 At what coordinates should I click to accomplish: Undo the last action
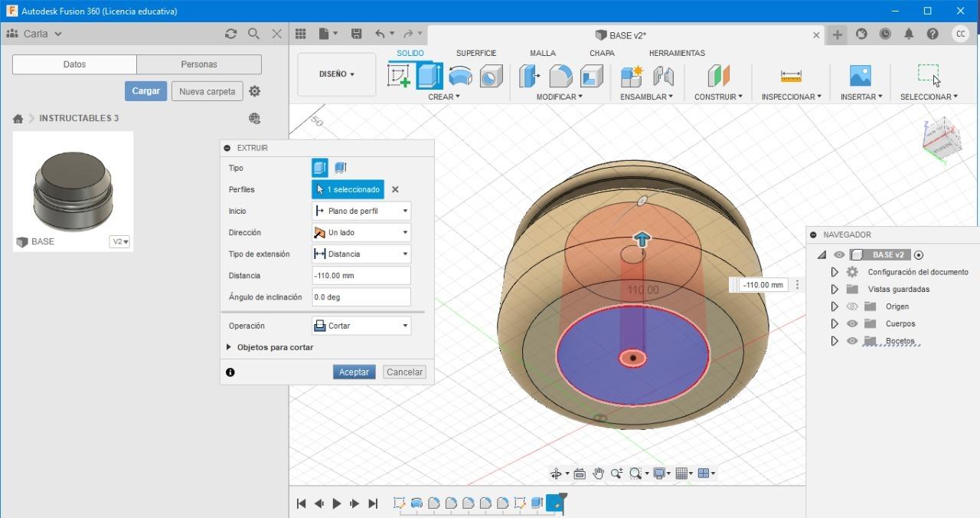[x=381, y=34]
